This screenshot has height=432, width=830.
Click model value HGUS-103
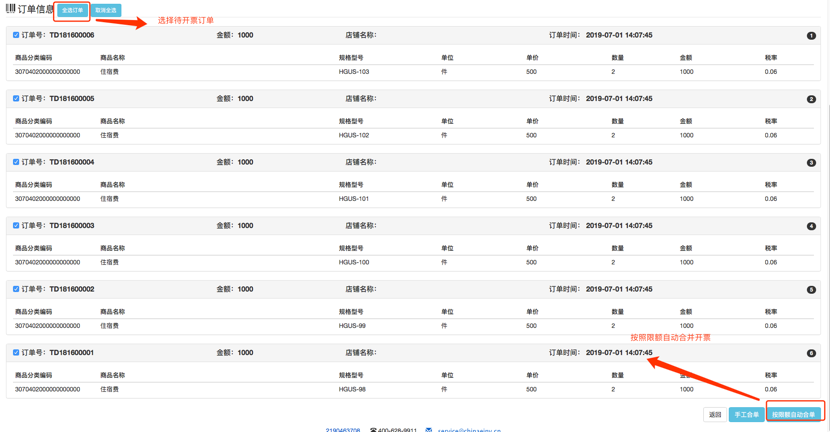354,71
